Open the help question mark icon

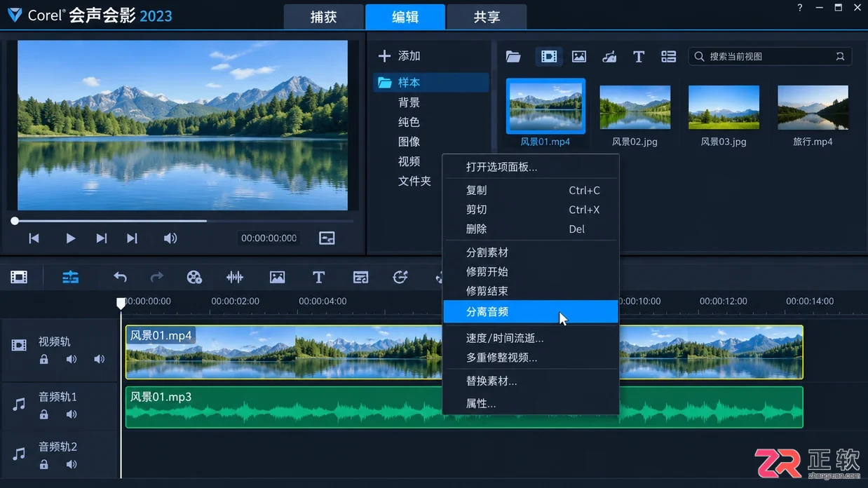click(x=800, y=8)
